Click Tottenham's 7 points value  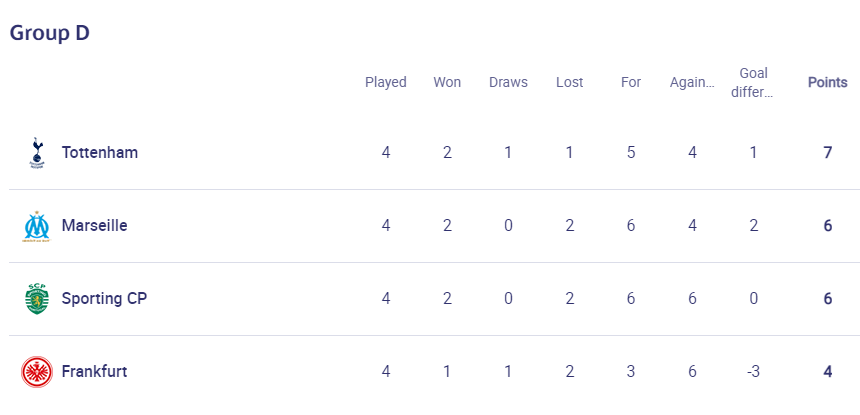click(x=828, y=152)
